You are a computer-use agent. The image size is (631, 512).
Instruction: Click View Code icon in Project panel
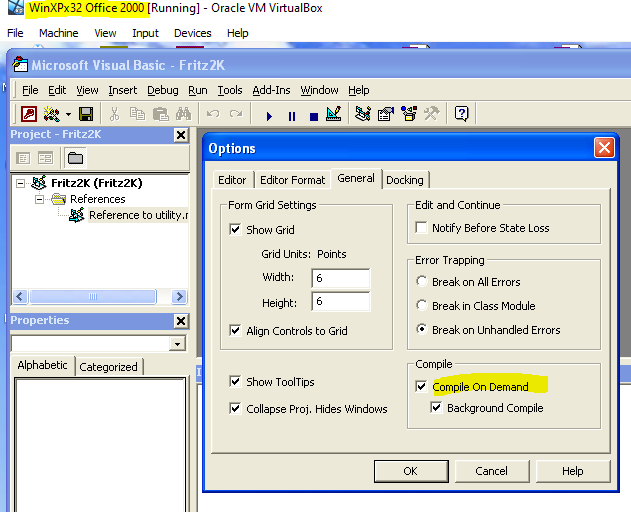click(23, 158)
